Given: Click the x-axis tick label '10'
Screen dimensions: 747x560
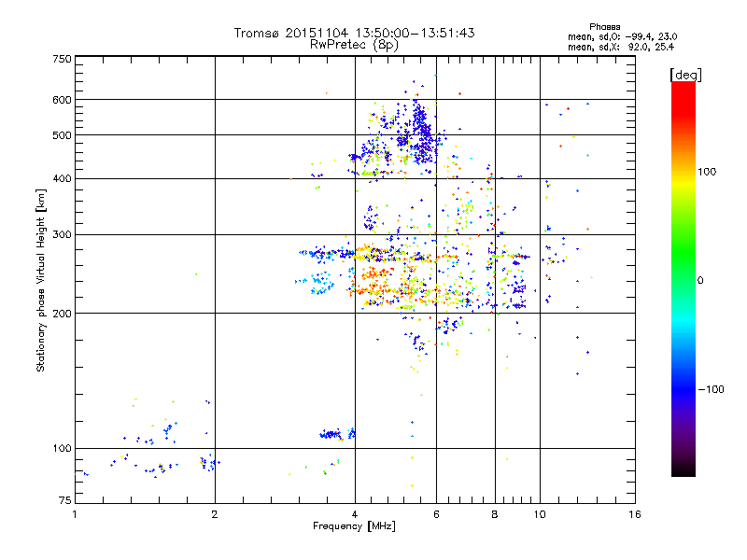Looking at the screenshot, I should click(540, 514).
